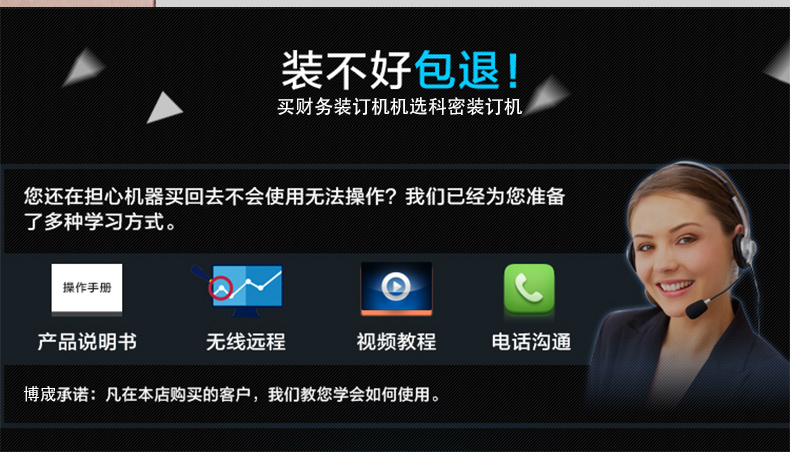Click the remote monitor chart icon
The image size is (790, 452).
(x=238, y=291)
